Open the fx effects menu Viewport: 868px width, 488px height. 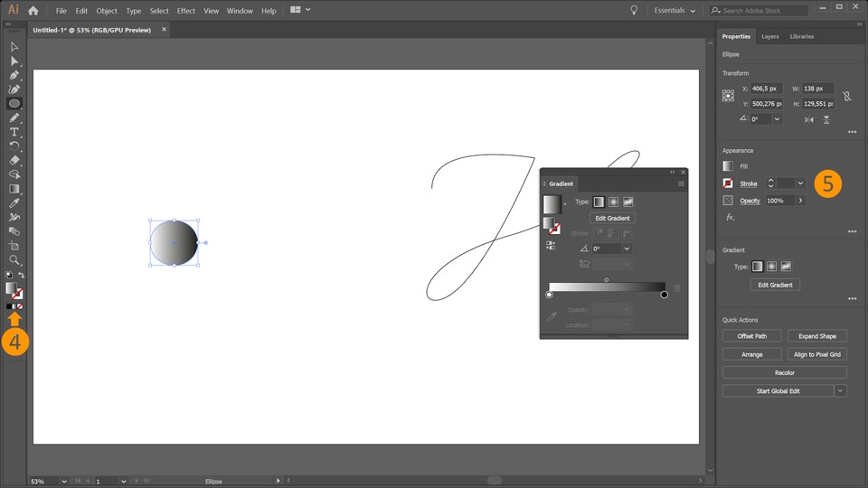point(731,218)
